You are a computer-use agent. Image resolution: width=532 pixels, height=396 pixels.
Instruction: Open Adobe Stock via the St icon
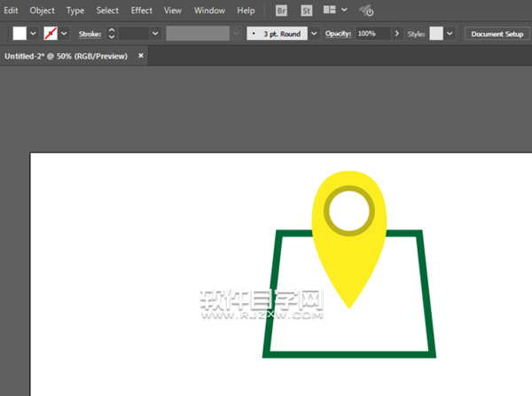click(307, 11)
